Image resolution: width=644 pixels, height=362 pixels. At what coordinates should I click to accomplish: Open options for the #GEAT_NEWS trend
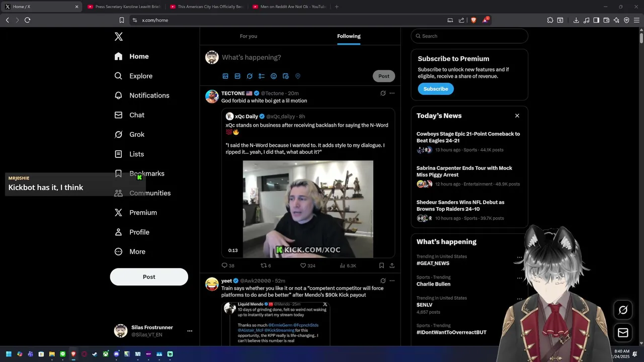click(519, 257)
